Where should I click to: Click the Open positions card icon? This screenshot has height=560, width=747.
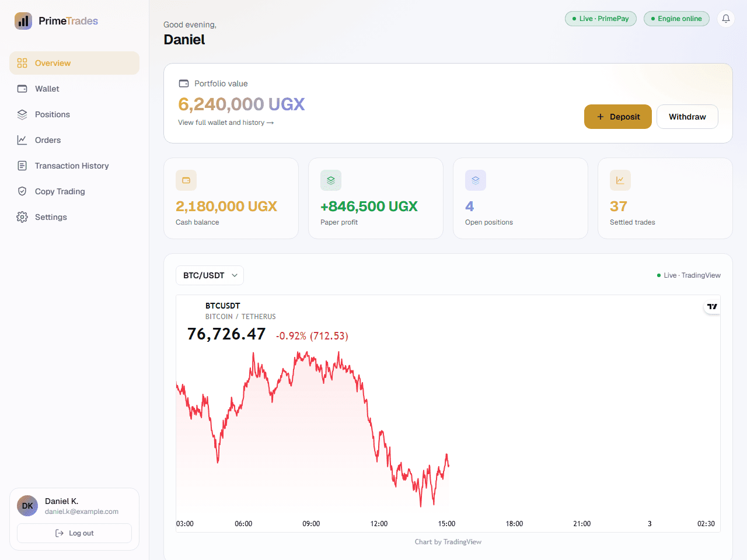[476, 180]
